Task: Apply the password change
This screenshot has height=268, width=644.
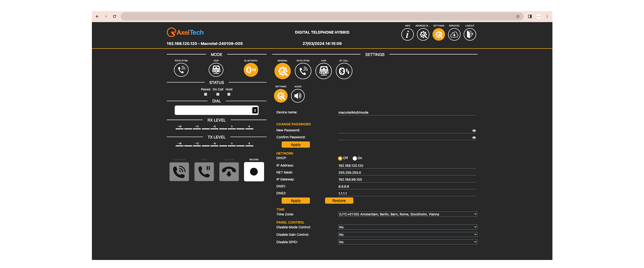Action: pyautogui.click(x=296, y=145)
